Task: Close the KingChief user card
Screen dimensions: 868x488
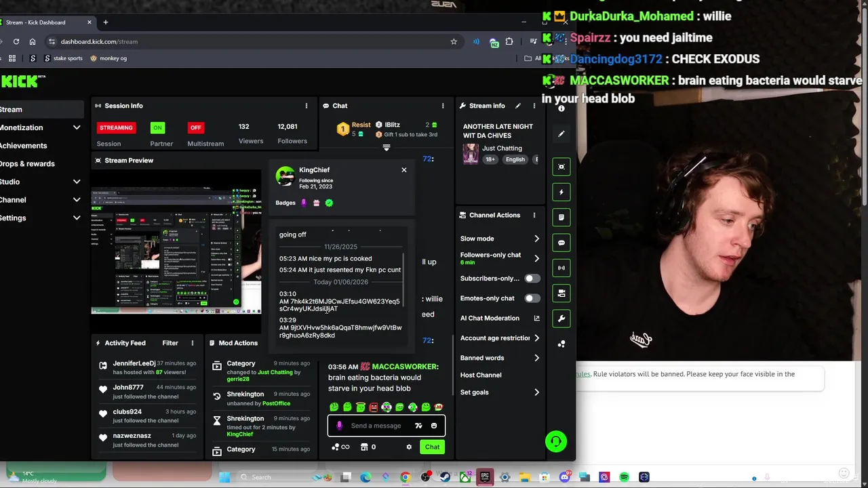Action: click(x=404, y=169)
